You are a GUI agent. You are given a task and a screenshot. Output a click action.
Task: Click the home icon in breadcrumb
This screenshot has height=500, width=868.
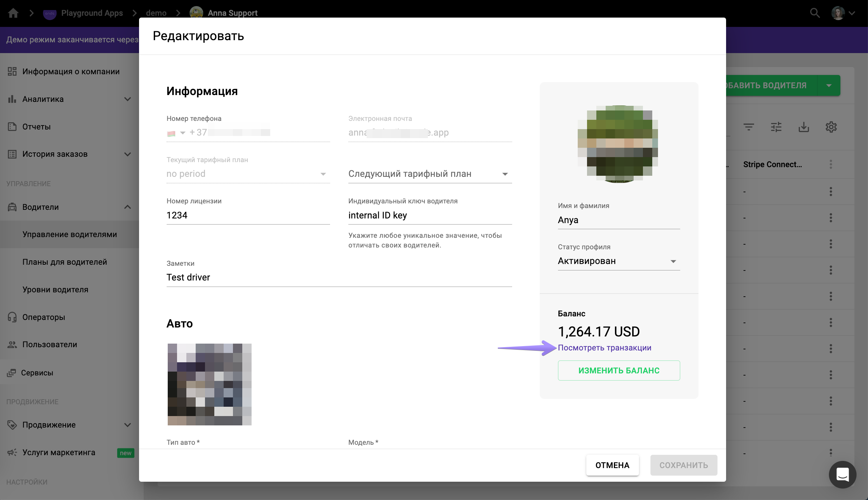[13, 13]
